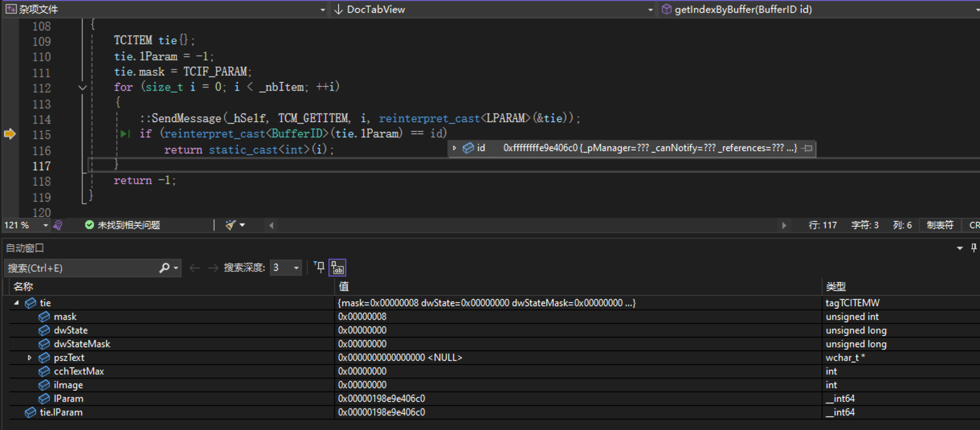This screenshot has width=980, height=430.
Task: Expand the pszText variable in the Autos window
Action: click(29, 357)
